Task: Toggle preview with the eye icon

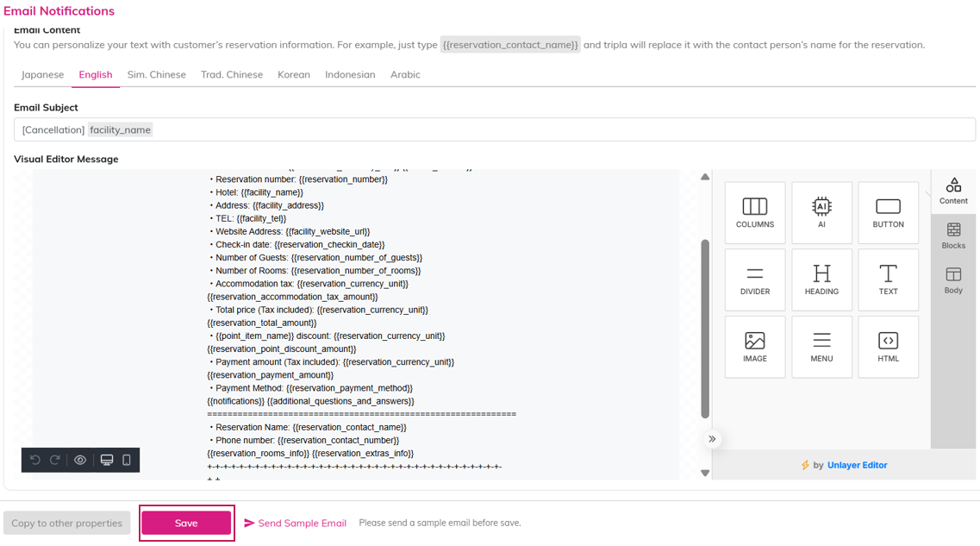Action: (80, 460)
